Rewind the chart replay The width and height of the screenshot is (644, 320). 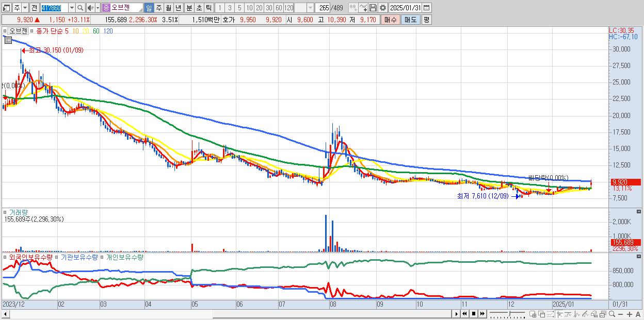[x=465, y=314]
